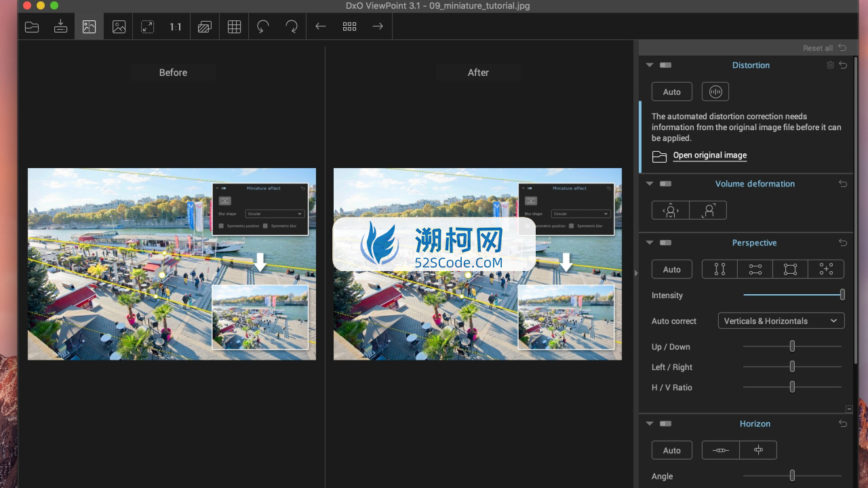
Task: Toggle the Horizon correction on/off switch
Action: pos(665,424)
